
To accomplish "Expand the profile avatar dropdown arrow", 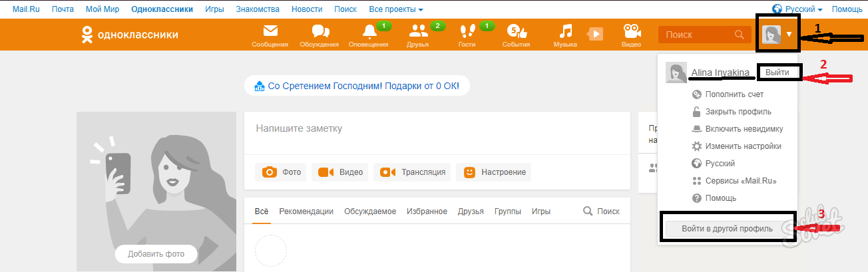I will 789,34.
